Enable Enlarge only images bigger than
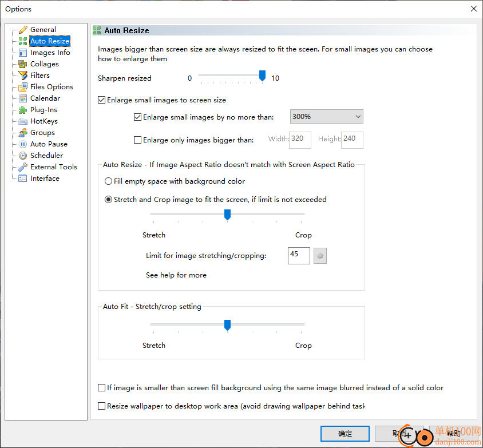This screenshot has width=483, height=448. point(138,140)
